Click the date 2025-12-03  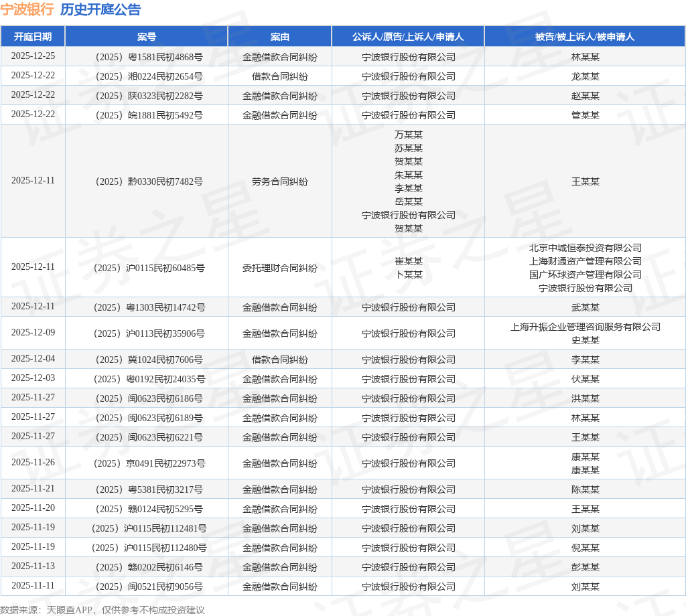click(x=33, y=378)
